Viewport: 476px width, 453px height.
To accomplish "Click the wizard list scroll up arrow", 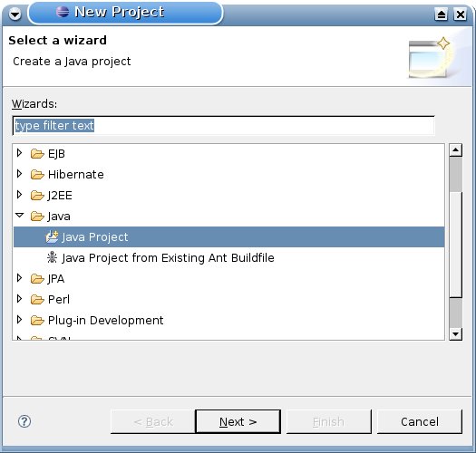I will point(456,150).
